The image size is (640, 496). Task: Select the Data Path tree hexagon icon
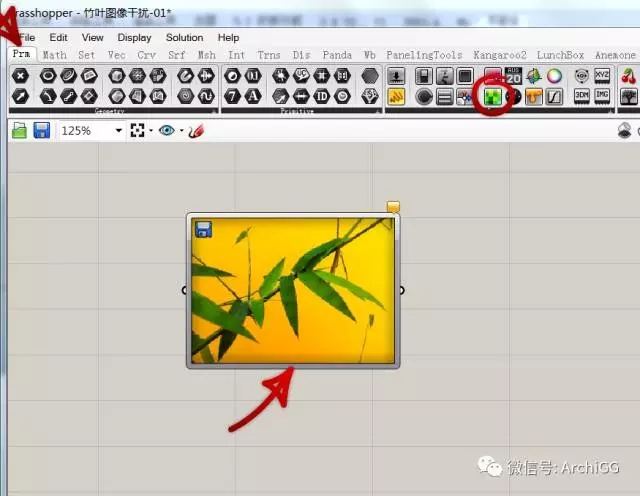click(370, 96)
